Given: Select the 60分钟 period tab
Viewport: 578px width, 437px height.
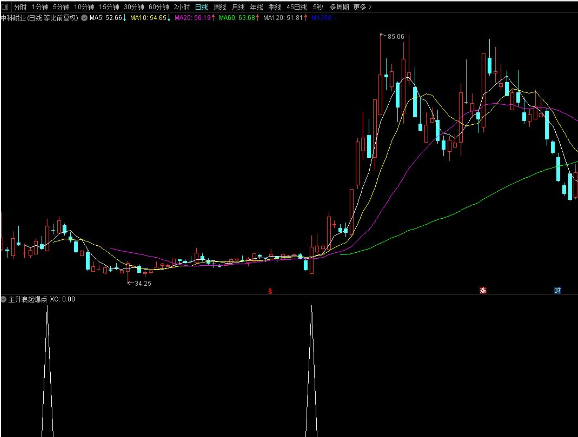Looking at the screenshot, I should [159, 7].
